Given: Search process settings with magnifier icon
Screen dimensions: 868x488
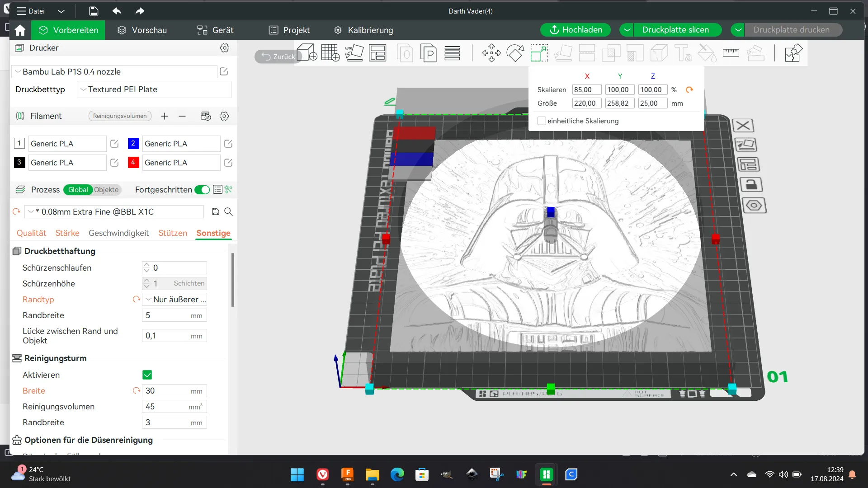Looking at the screenshot, I should pyautogui.click(x=229, y=211).
